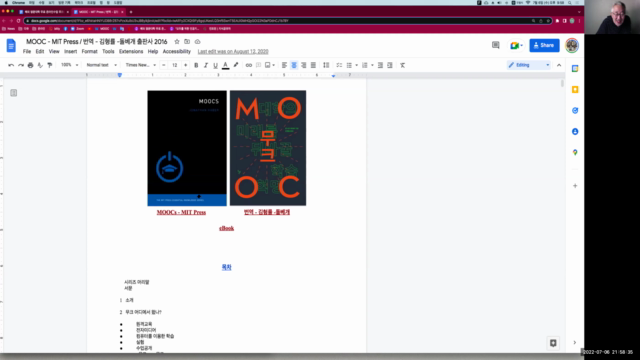Viewport: 640px width, 360px height.
Task: Add a comment from the toolbar
Action: click(x=258, y=65)
